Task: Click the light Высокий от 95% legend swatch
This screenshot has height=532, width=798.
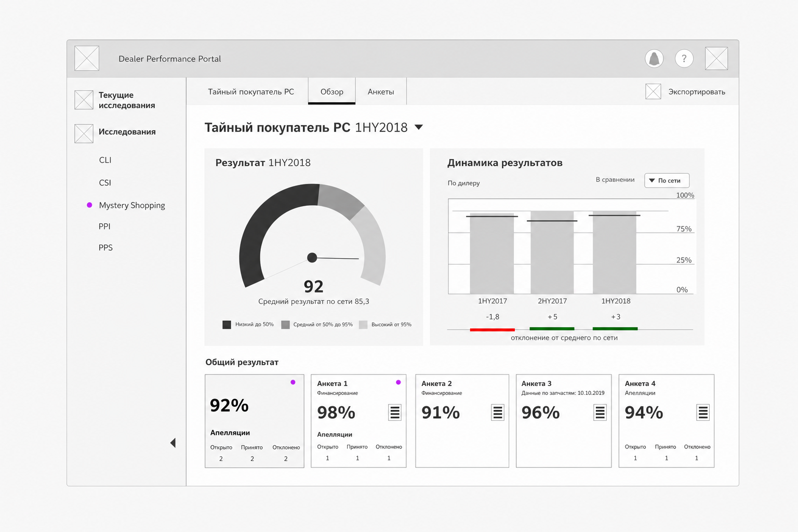Action: pyautogui.click(x=363, y=325)
